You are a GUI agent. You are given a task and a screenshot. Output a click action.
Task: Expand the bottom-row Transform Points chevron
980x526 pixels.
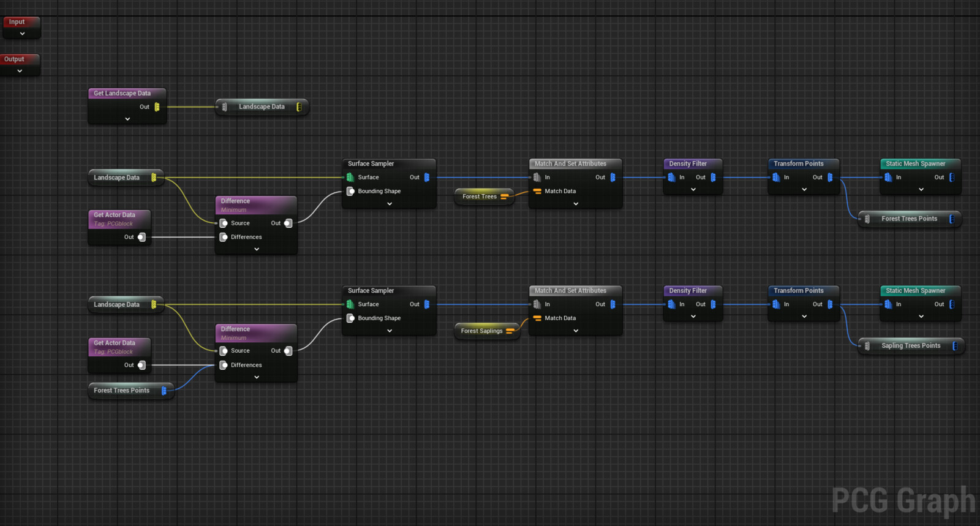click(804, 317)
